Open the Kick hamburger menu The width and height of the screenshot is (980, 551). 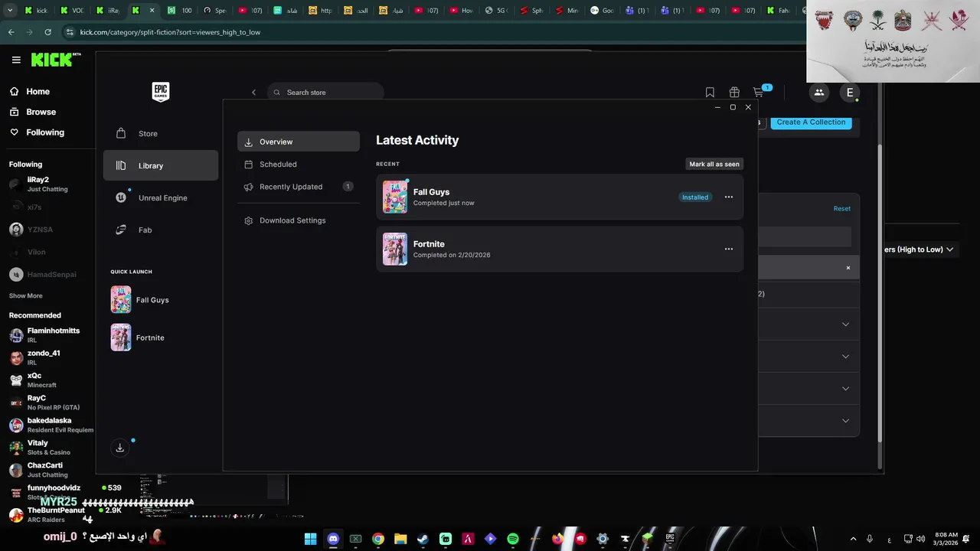click(x=16, y=60)
